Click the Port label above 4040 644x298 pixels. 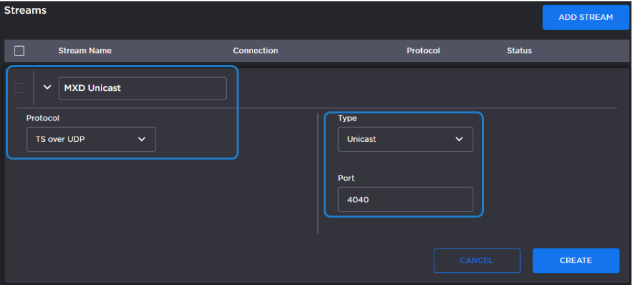tap(346, 178)
